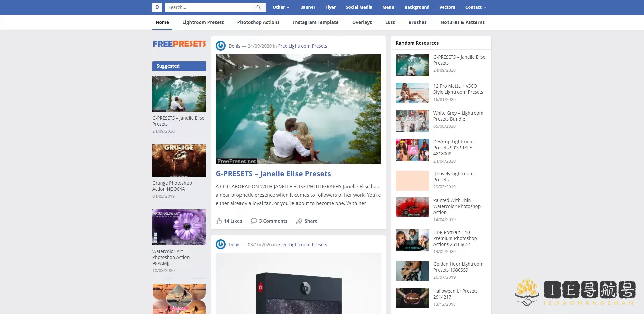Click inside the Search input field
Image resolution: width=644 pixels, height=314 pixels.
[x=209, y=7]
